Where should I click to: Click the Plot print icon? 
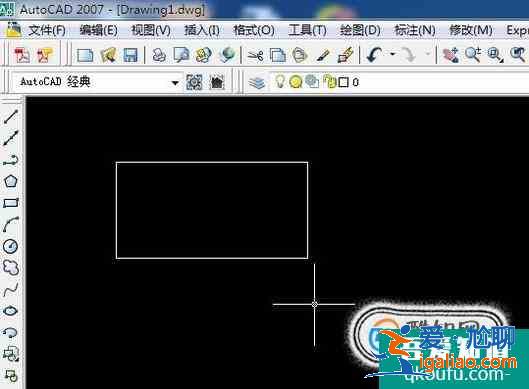[159, 55]
